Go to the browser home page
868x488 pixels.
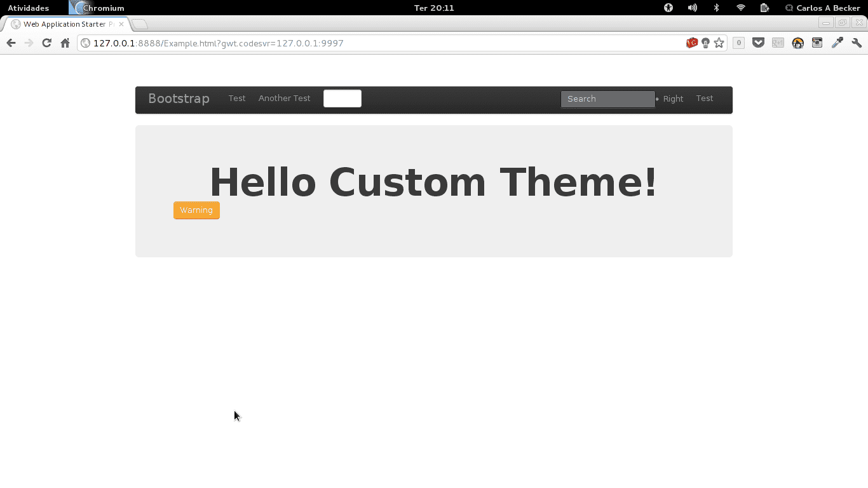pyautogui.click(x=65, y=43)
